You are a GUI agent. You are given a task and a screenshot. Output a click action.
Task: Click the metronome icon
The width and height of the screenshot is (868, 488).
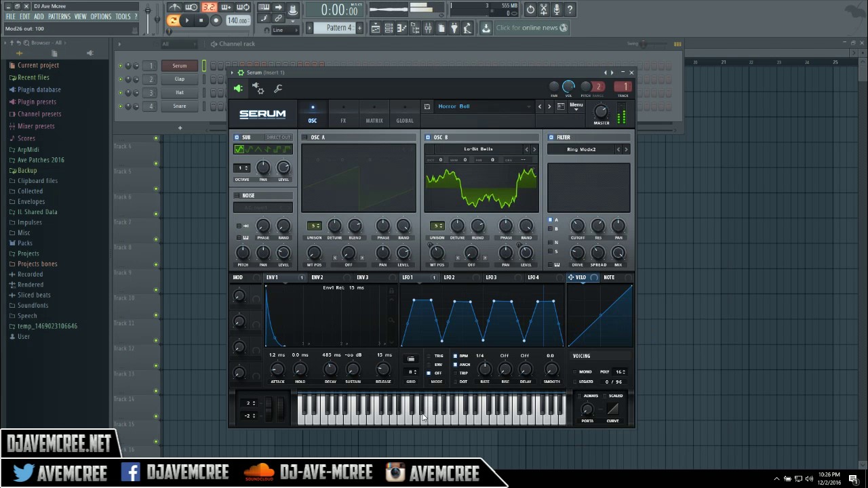tap(174, 7)
